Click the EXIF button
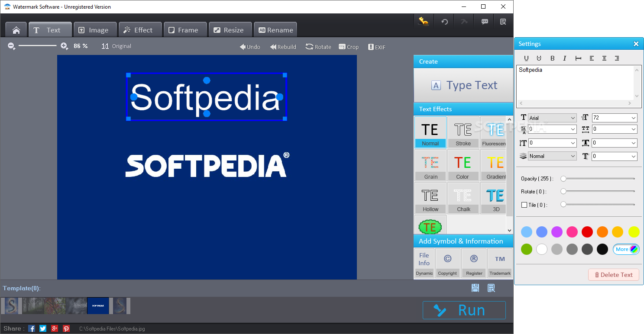 pos(376,47)
